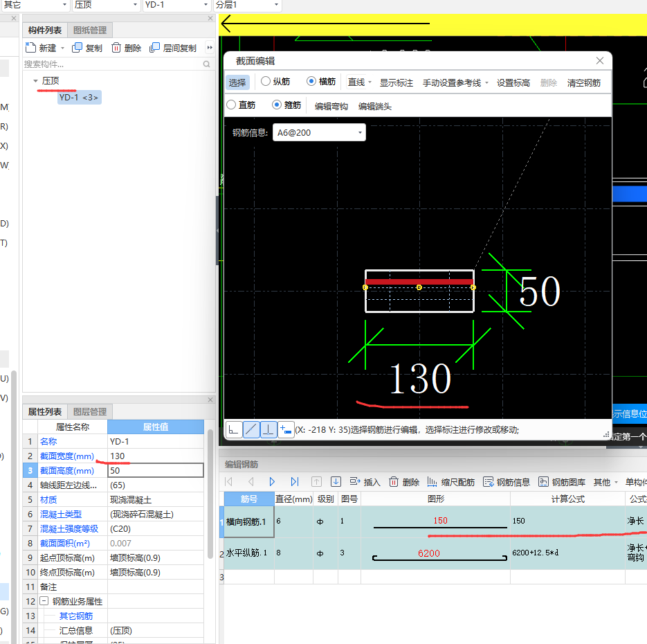This screenshot has height=644, width=647.
Task: Open 缩尺配筋 scaled reinforcement tool
Action: (x=450, y=482)
